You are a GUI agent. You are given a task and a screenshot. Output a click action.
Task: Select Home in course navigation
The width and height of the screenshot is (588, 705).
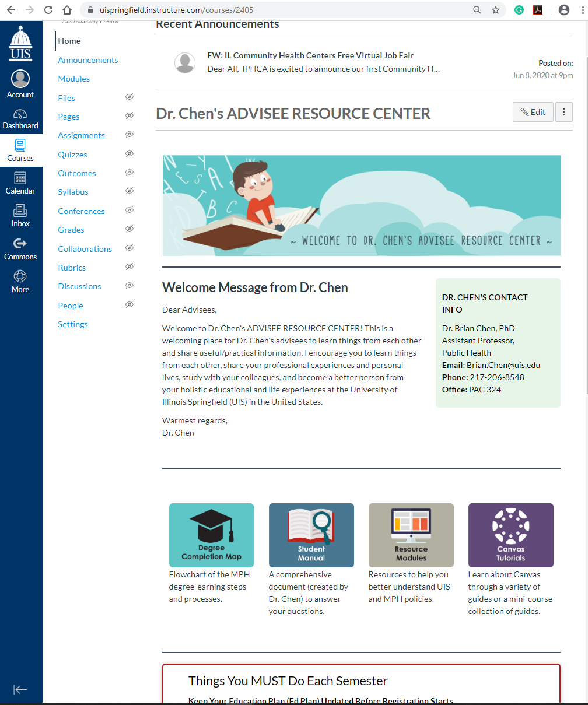coord(69,41)
